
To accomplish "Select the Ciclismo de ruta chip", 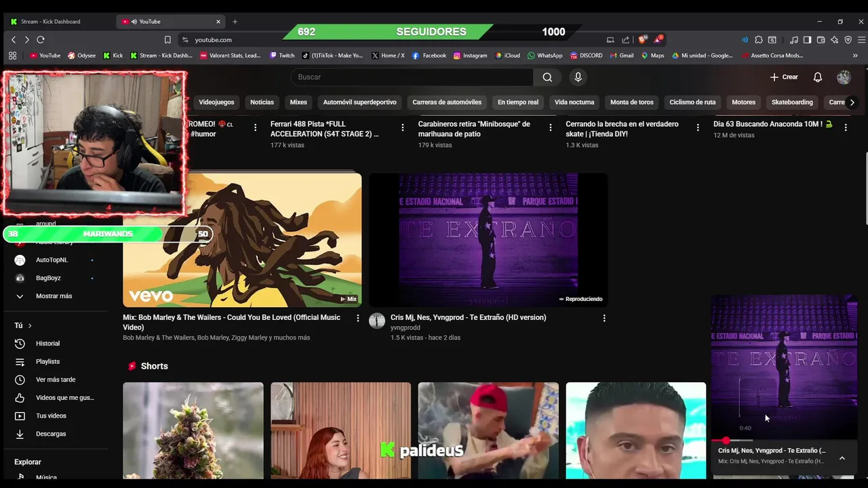I will tap(692, 102).
